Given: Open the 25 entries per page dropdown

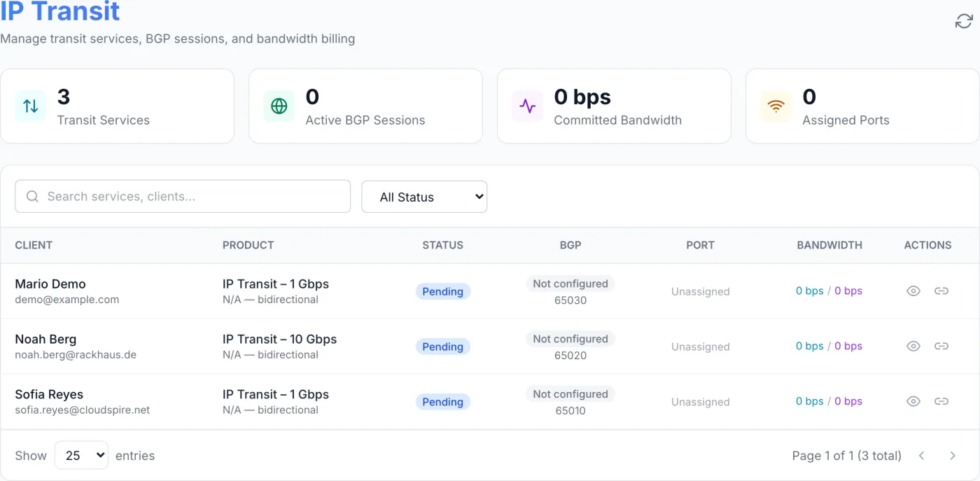Looking at the screenshot, I should (x=81, y=456).
